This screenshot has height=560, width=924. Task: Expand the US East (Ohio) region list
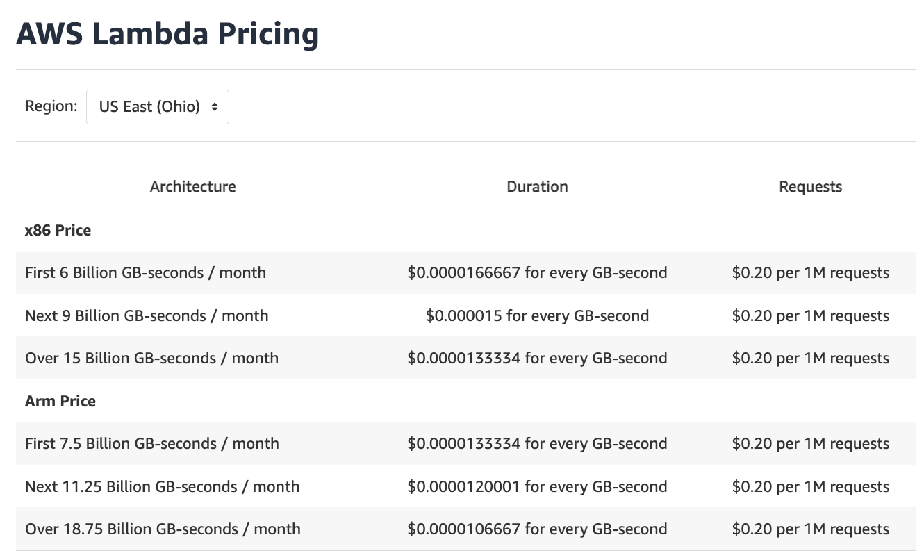click(157, 106)
